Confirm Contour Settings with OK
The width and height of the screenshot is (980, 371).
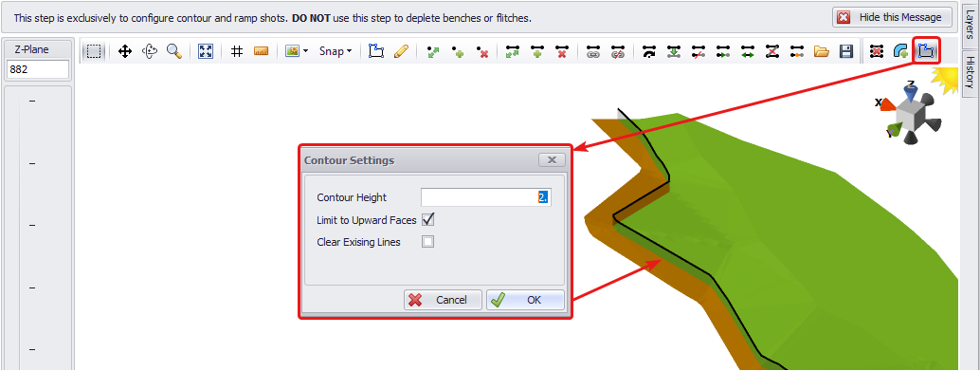point(525,300)
